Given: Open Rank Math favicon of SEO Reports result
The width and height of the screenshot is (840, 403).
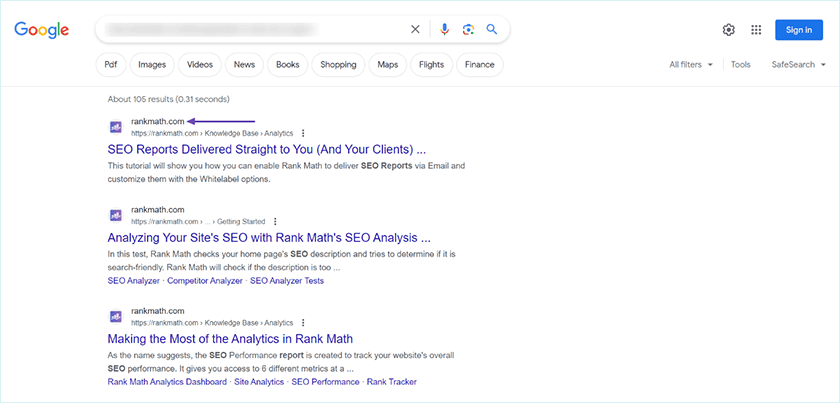Looking at the screenshot, I should click(x=116, y=127).
